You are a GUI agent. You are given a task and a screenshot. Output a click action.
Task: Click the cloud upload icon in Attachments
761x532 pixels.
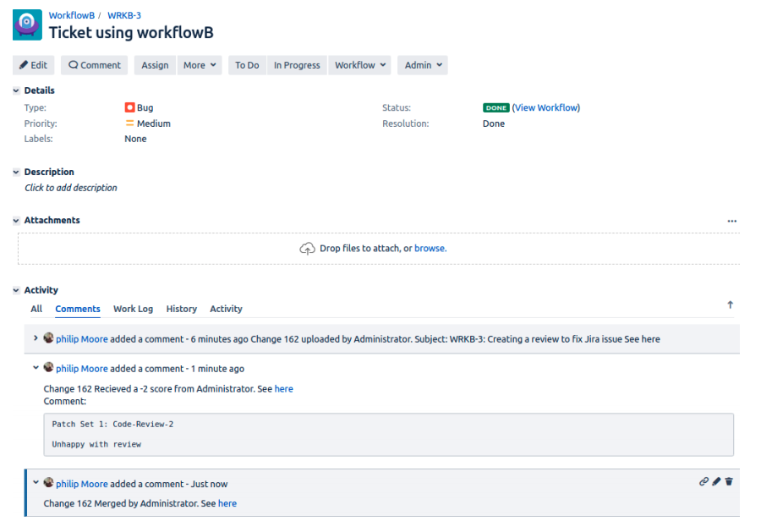coord(308,249)
